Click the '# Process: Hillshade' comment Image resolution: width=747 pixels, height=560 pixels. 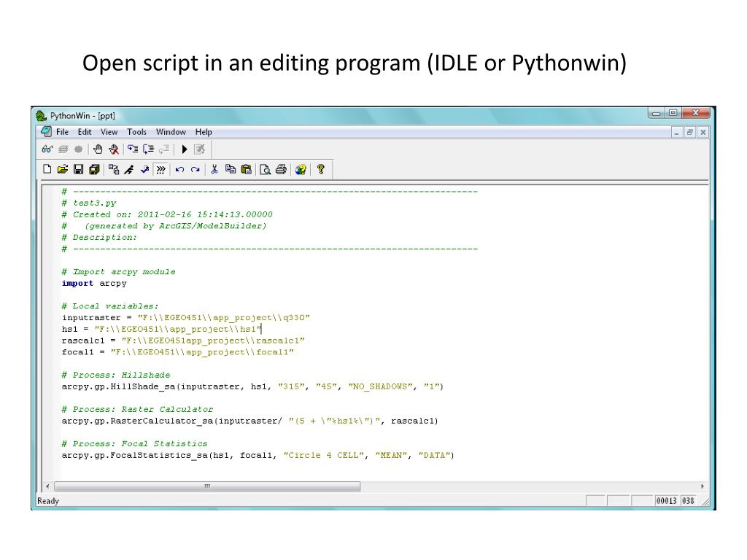[x=116, y=375]
